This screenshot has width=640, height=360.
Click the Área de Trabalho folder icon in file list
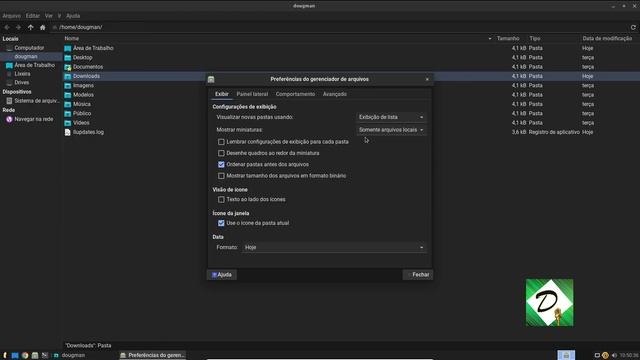click(68, 48)
